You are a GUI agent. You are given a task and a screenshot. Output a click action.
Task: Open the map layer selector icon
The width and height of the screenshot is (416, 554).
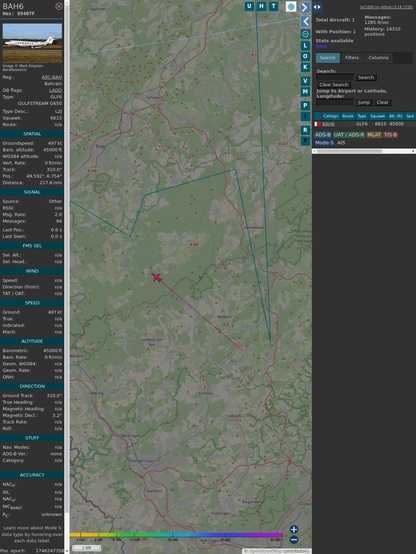point(291,7)
